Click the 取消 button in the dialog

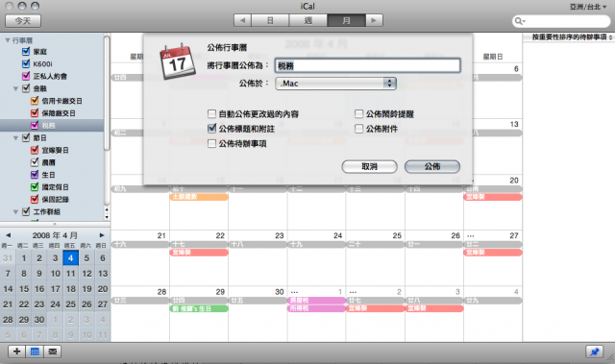click(369, 166)
